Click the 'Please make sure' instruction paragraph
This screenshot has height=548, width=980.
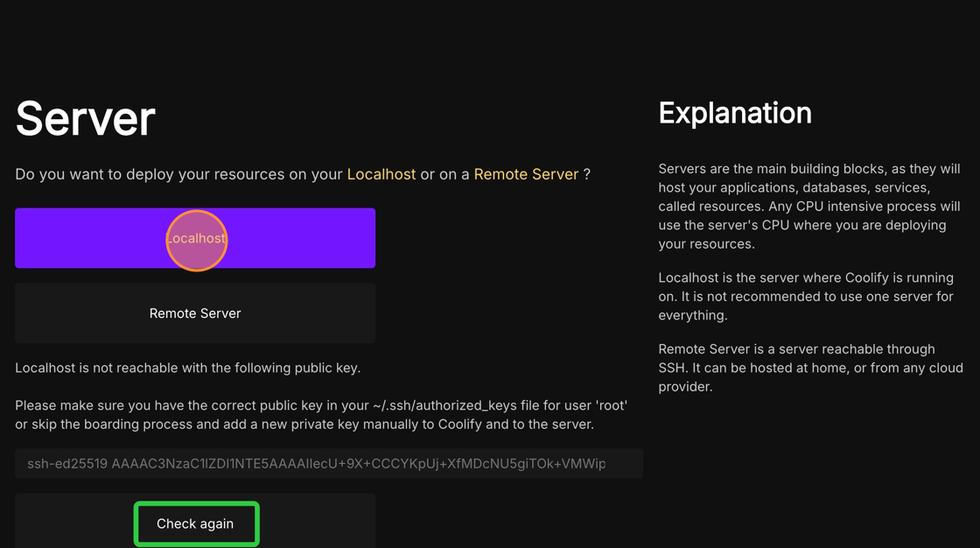click(x=320, y=415)
